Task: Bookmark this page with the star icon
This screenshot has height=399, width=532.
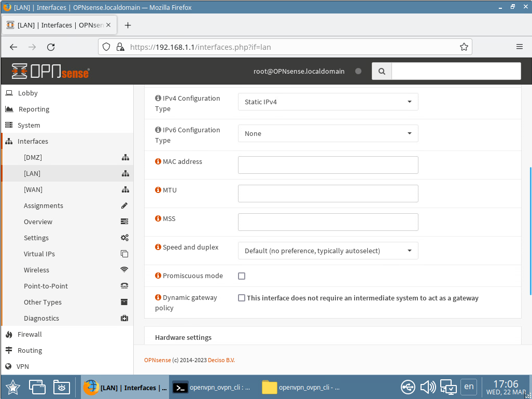Action: [x=464, y=47]
